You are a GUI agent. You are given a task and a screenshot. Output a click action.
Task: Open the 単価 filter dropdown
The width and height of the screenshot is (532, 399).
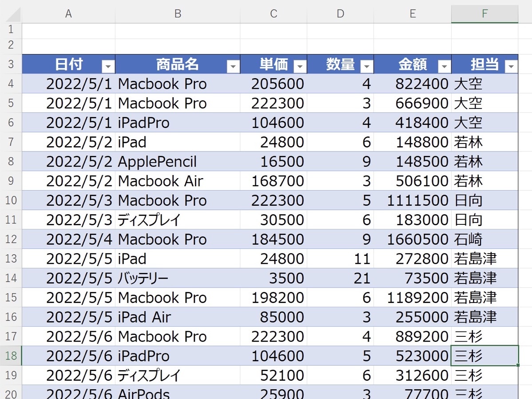point(300,66)
